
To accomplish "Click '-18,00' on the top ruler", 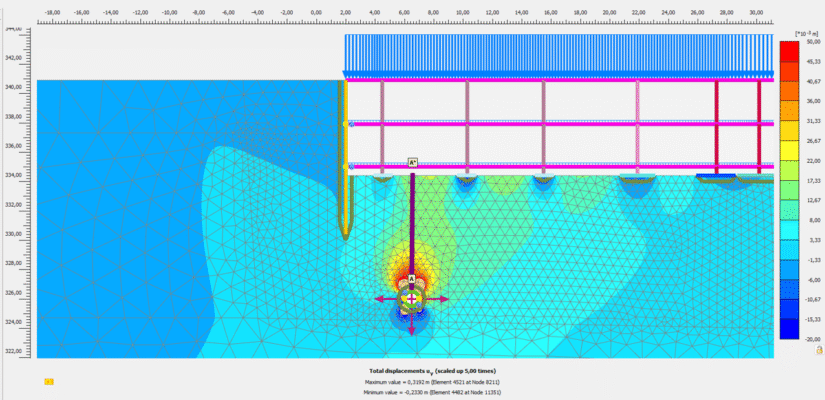I will coord(52,11).
